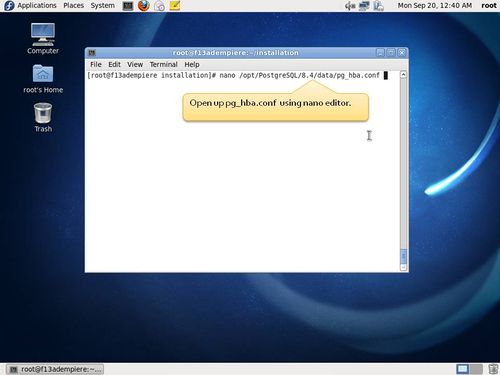Switch to the second workspace
The height and width of the screenshot is (375, 500).
coord(476,369)
